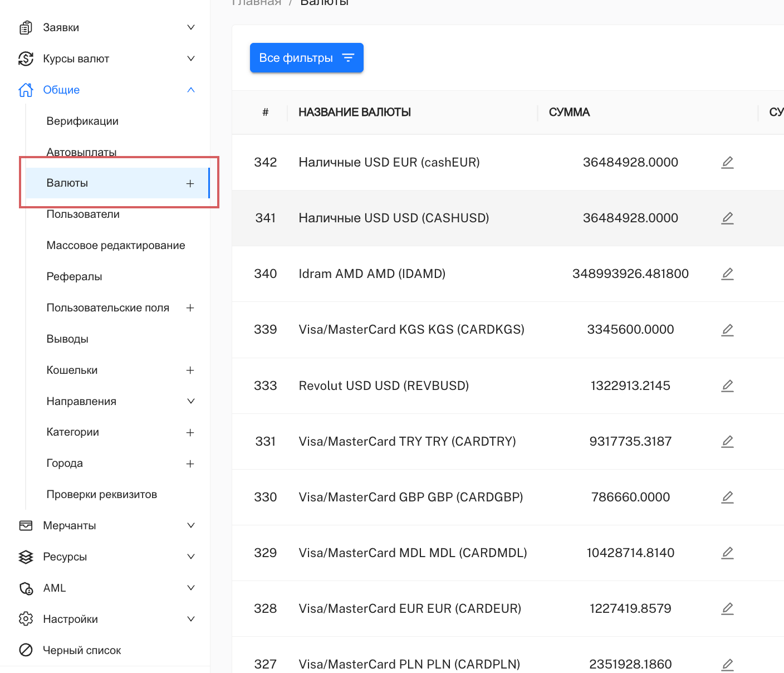Viewport: 784px width, 673px height.
Task: Open the Верификации page link
Action: pyautogui.click(x=82, y=121)
